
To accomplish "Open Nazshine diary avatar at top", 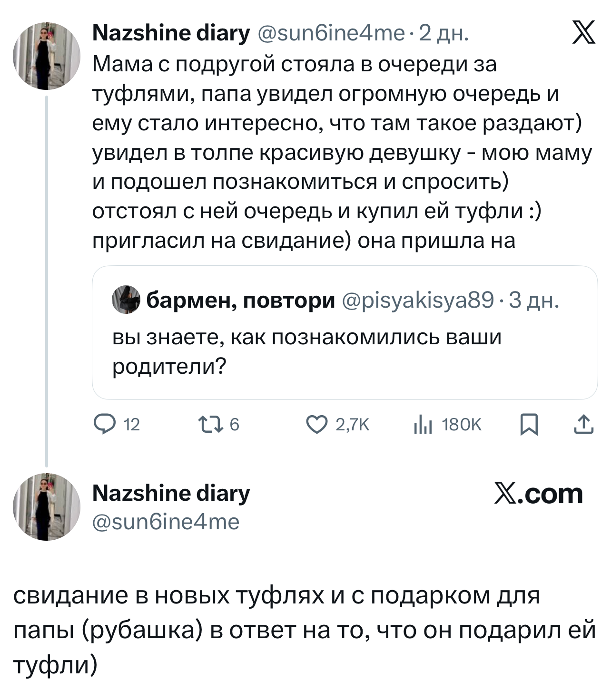I will coord(47,56).
